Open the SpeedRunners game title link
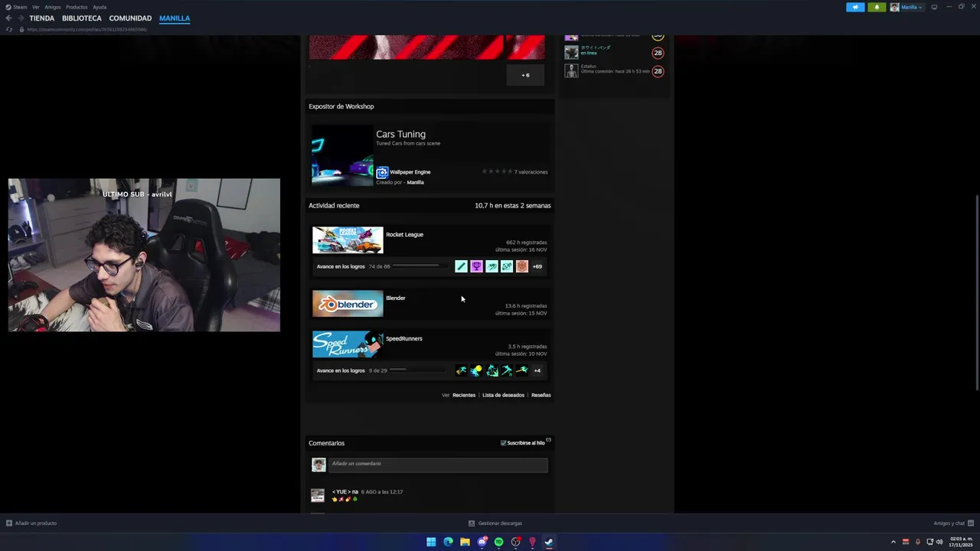This screenshot has height=551, width=980. 403,339
